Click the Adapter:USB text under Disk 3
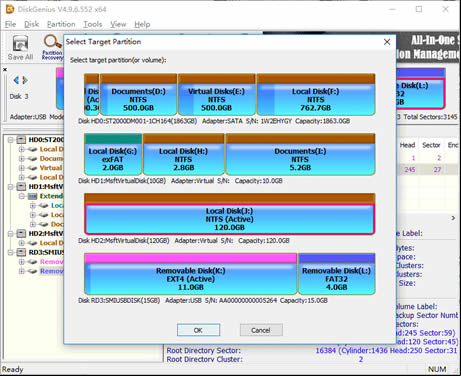The image size is (461, 376). 29,117
